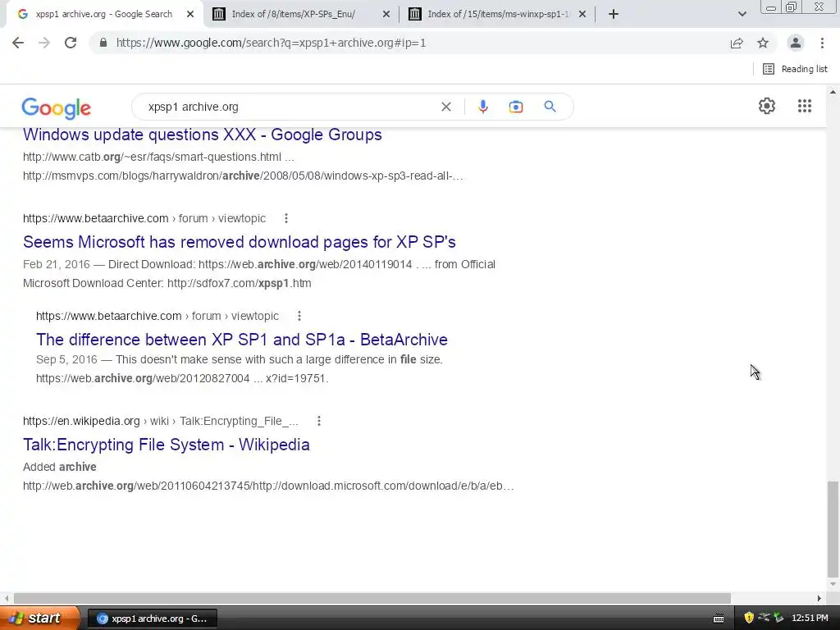Viewport: 840px width, 630px height.
Task: Click the en.wikipedia.org breadcrumb URL
Action: (x=160, y=421)
